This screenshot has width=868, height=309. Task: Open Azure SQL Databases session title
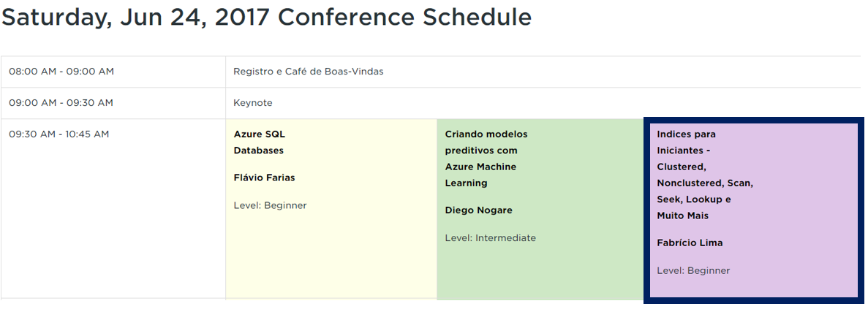pyautogui.click(x=259, y=142)
